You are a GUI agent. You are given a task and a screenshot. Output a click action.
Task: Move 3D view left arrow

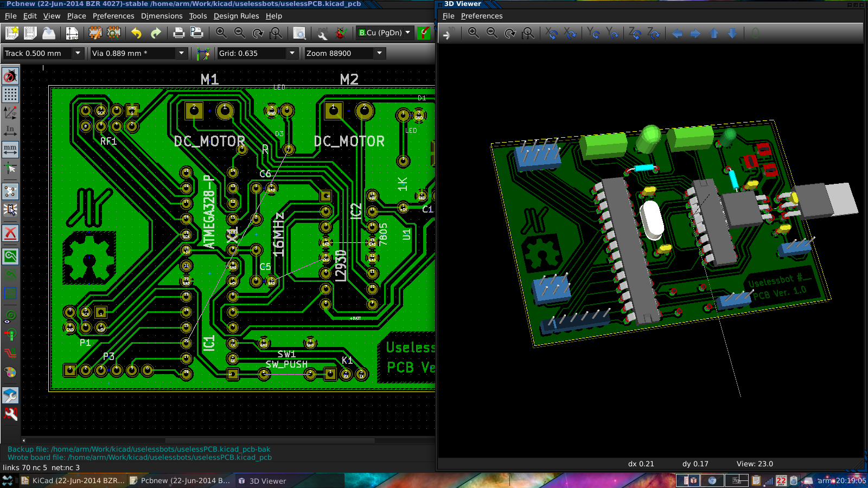(x=677, y=34)
